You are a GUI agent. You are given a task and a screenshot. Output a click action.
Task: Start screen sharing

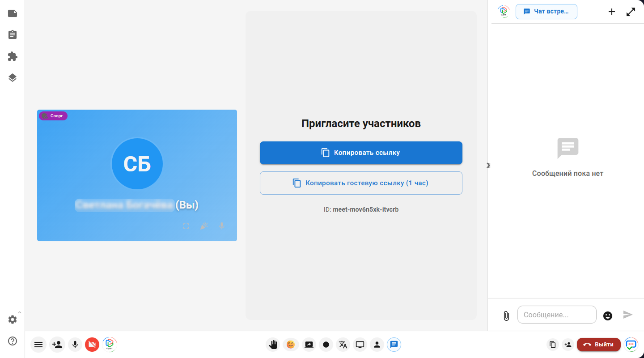click(309, 345)
